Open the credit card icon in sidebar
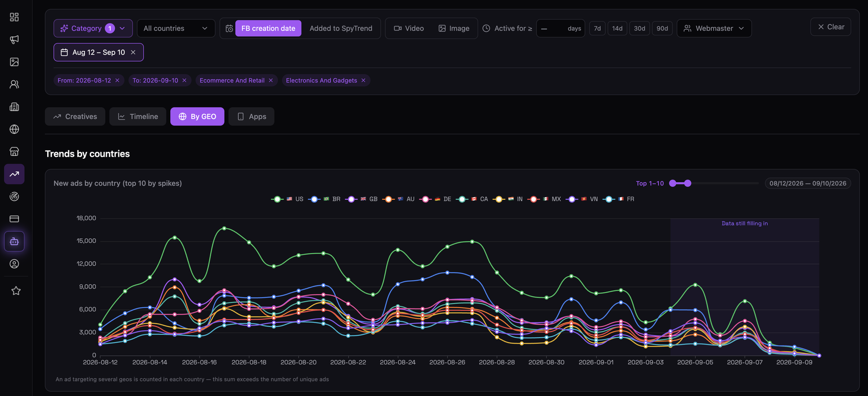Image resolution: width=868 pixels, height=396 pixels. pyautogui.click(x=14, y=219)
